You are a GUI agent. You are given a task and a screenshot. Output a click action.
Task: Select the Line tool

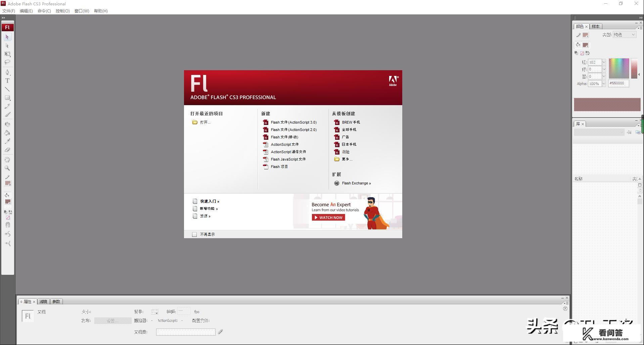[x=7, y=89]
